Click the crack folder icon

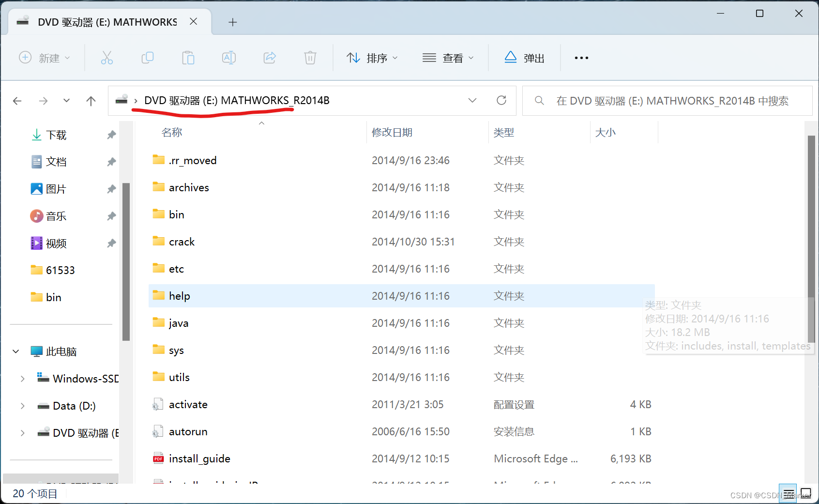tap(158, 241)
